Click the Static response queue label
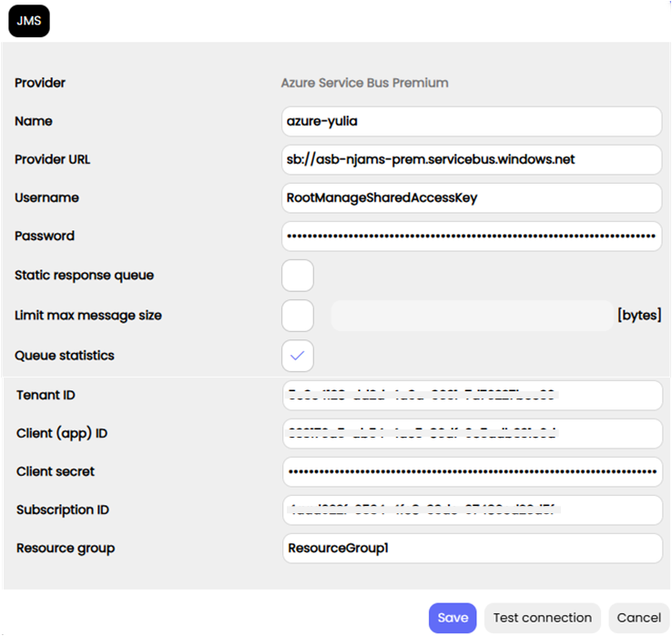Viewport: 672px width, 636px height. (84, 276)
